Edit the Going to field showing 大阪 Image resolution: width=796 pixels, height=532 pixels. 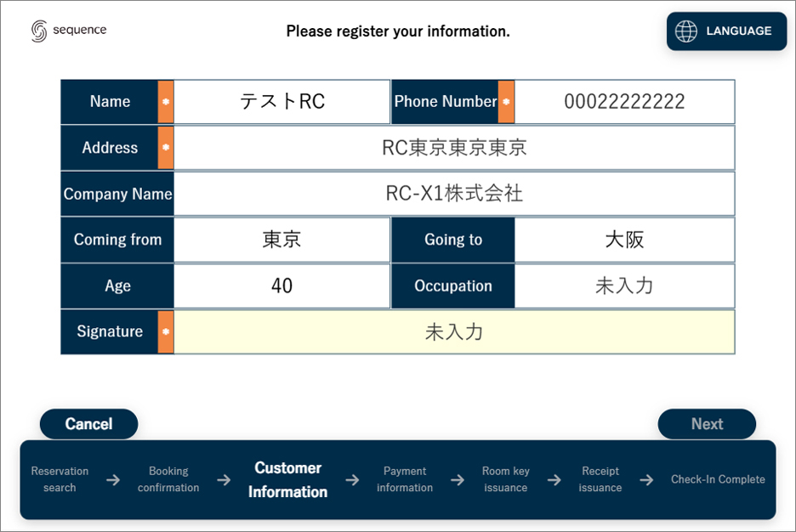624,240
